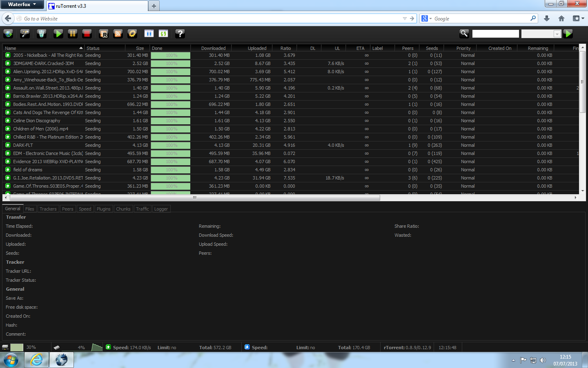This screenshot has height=368, width=588.
Task: Click torrent list horizontal scrollbar
Action: coord(194,197)
